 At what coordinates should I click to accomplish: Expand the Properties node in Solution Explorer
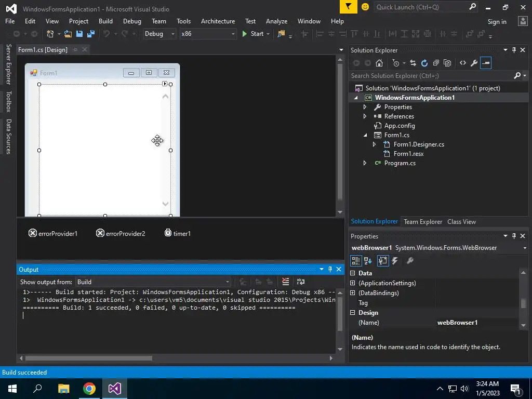click(365, 107)
